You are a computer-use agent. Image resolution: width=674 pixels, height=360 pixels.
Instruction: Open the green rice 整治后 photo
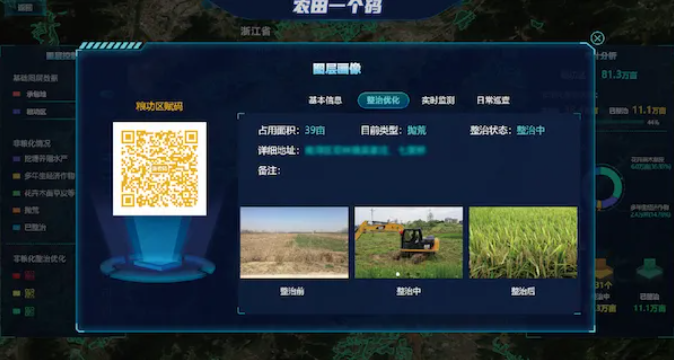[x=523, y=243]
